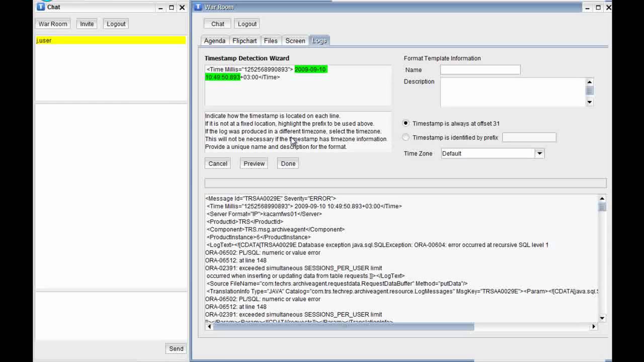Viewport: 644px width, 362px height.
Task: Select 'Timestamp is identified by prefix' option
Action: coord(406,137)
